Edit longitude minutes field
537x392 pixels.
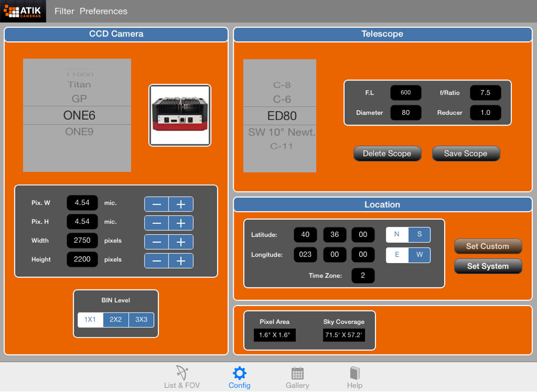tap(335, 255)
